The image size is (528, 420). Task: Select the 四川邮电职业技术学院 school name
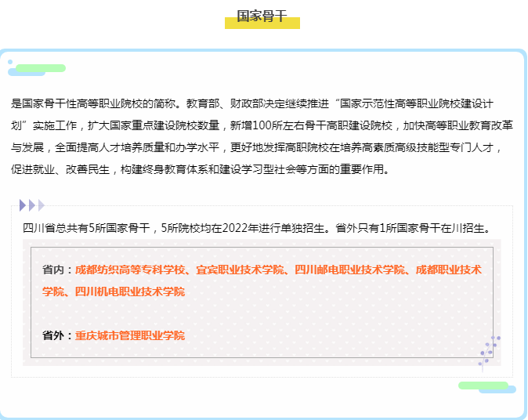click(349, 270)
